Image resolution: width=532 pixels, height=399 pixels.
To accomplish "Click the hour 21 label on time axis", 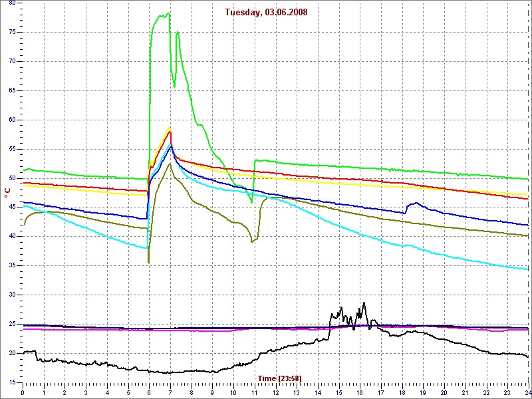I will (x=465, y=393).
